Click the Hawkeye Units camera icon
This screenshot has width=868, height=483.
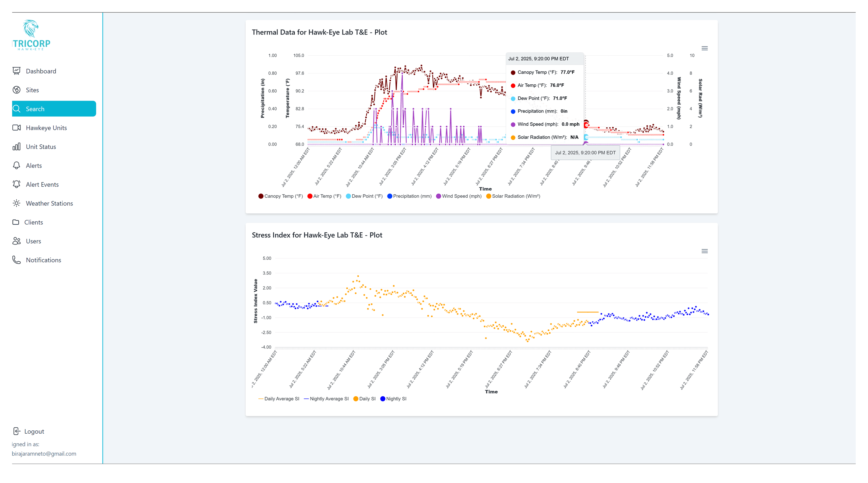[17, 127]
